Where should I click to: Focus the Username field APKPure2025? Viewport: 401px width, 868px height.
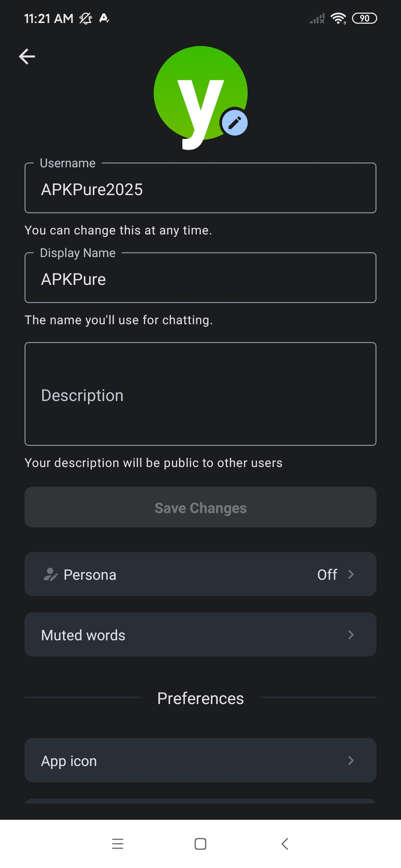(x=200, y=188)
